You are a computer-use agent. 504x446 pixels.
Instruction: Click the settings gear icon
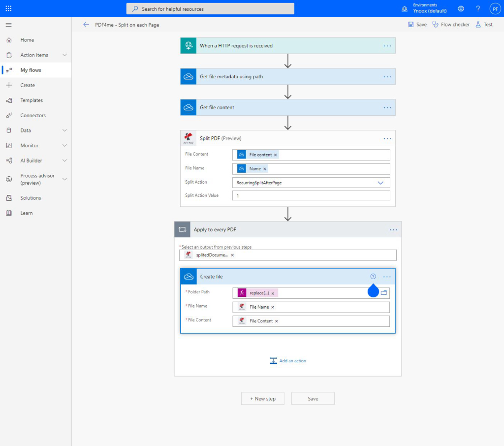(461, 9)
